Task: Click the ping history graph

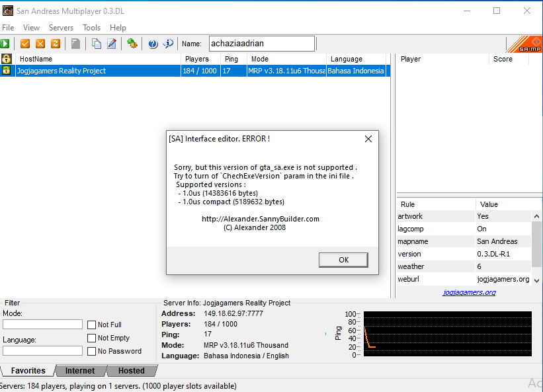Action: [x=447, y=334]
